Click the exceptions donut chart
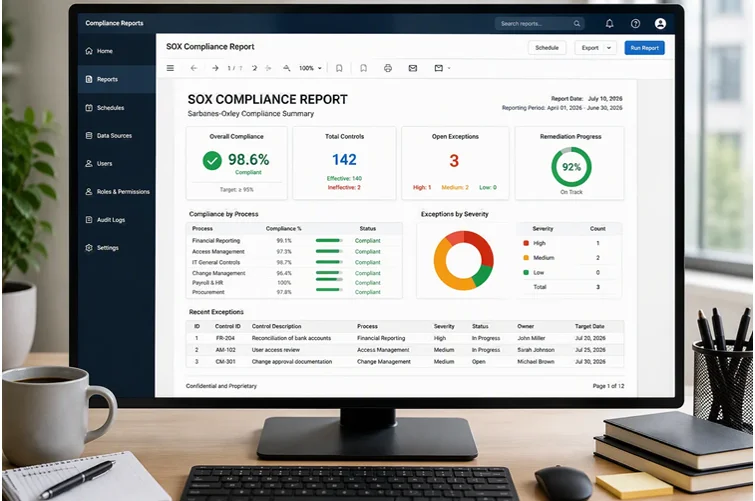755x501 pixels. coord(463,261)
